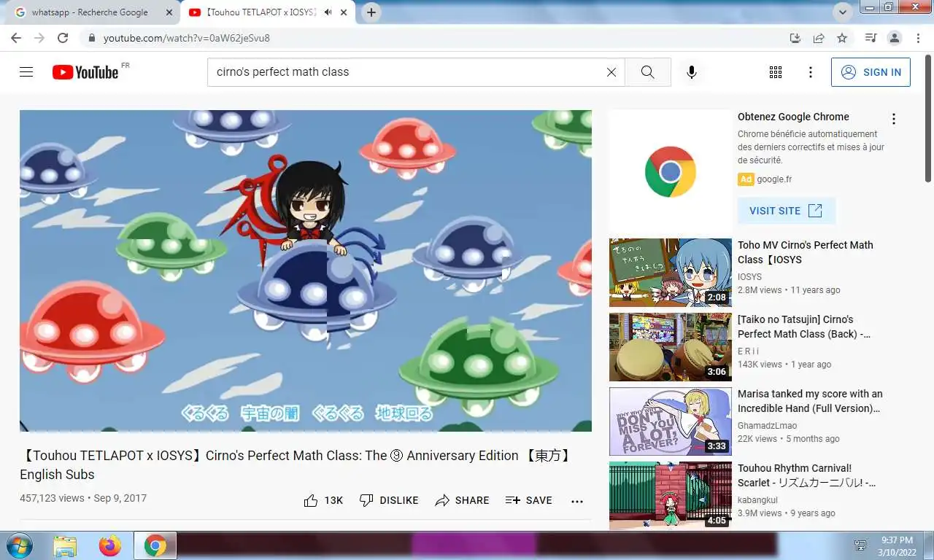Click '457,123 views • Sep 9, 2017' text
The height and width of the screenshot is (560, 934).
[83, 498]
